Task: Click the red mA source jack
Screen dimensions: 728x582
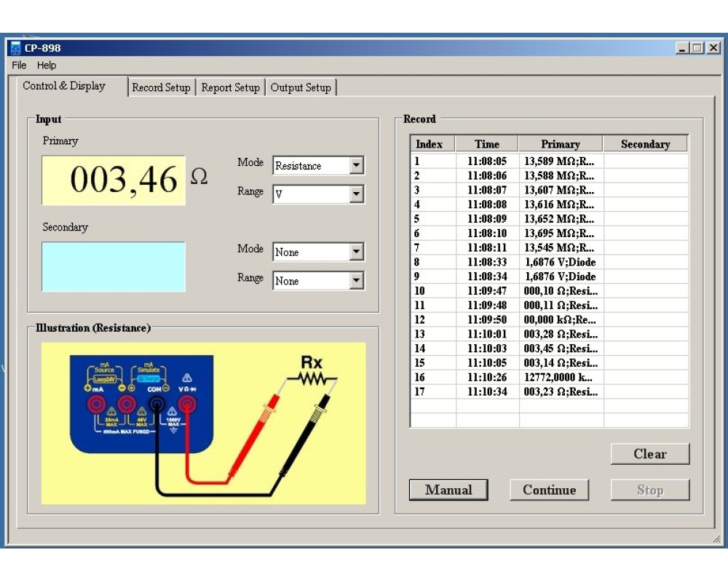Action: coord(95,404)
